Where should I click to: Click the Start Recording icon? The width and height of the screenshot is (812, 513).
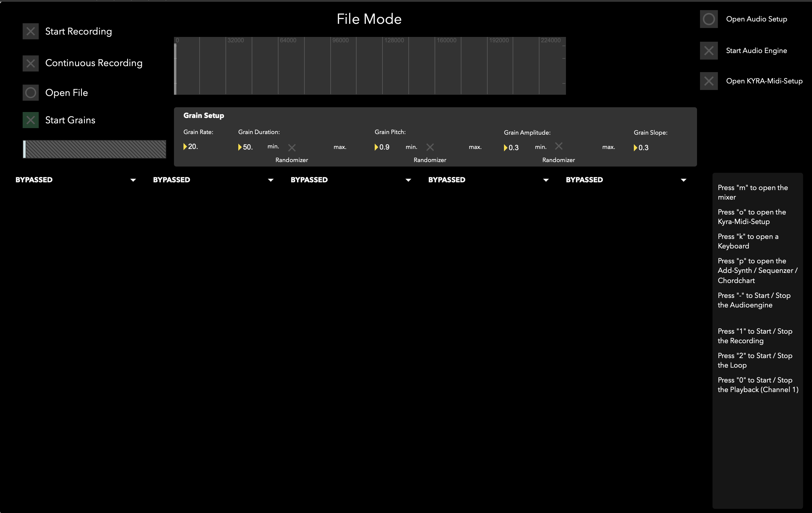click(30, 31)
